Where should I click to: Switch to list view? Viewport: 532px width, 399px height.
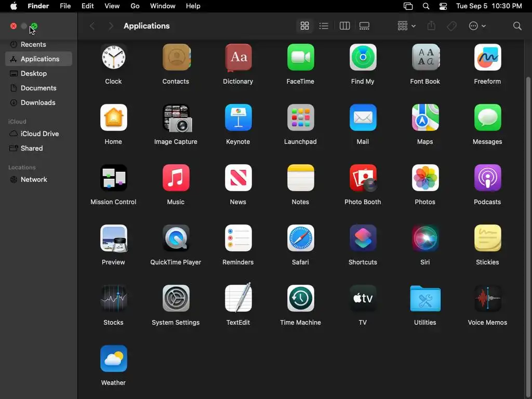pos(324,26)
